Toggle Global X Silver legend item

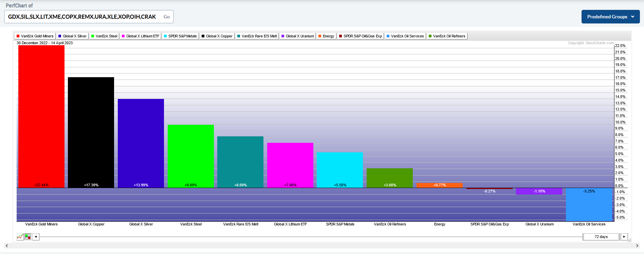tap(72, 36)
